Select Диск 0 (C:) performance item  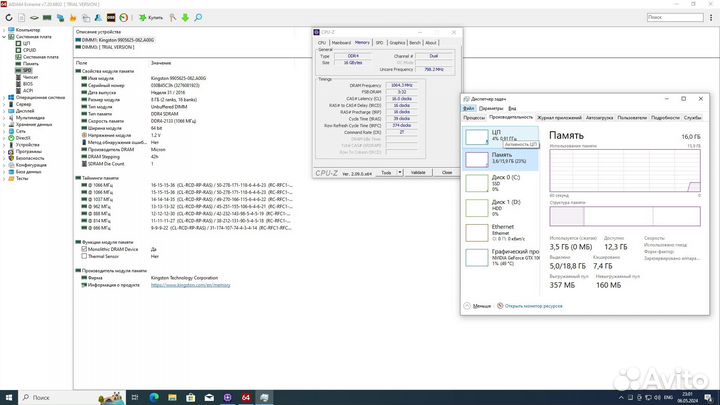[501, 183]
